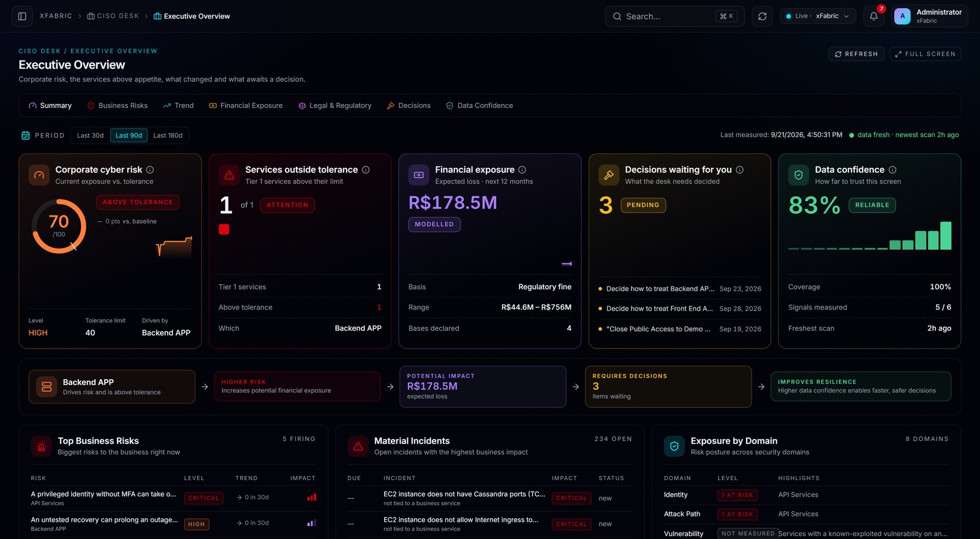Click the shield icon beside Exposure by Domain
980x539 pixels.
[x=674, y=447]
